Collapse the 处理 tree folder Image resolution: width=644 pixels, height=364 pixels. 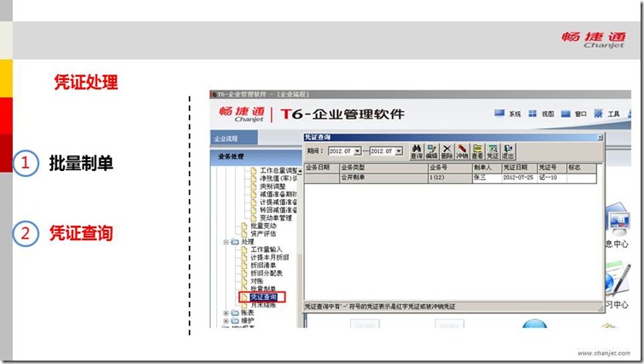225,242
